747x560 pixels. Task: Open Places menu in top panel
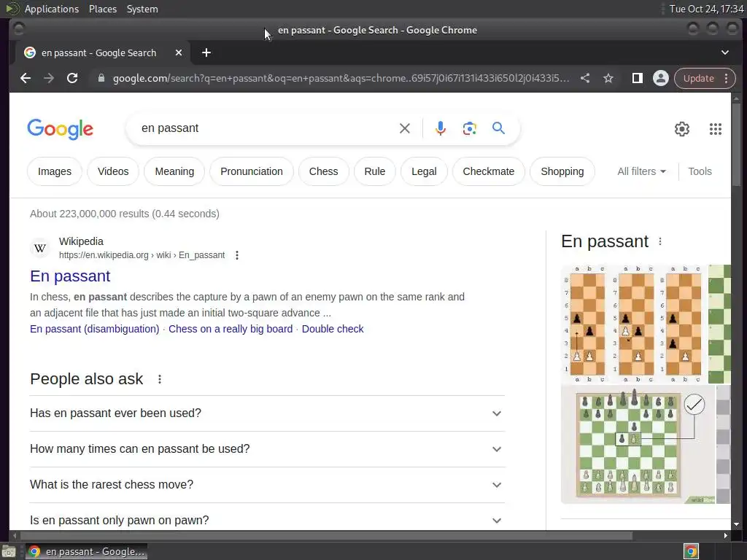[x=102, y=9]
